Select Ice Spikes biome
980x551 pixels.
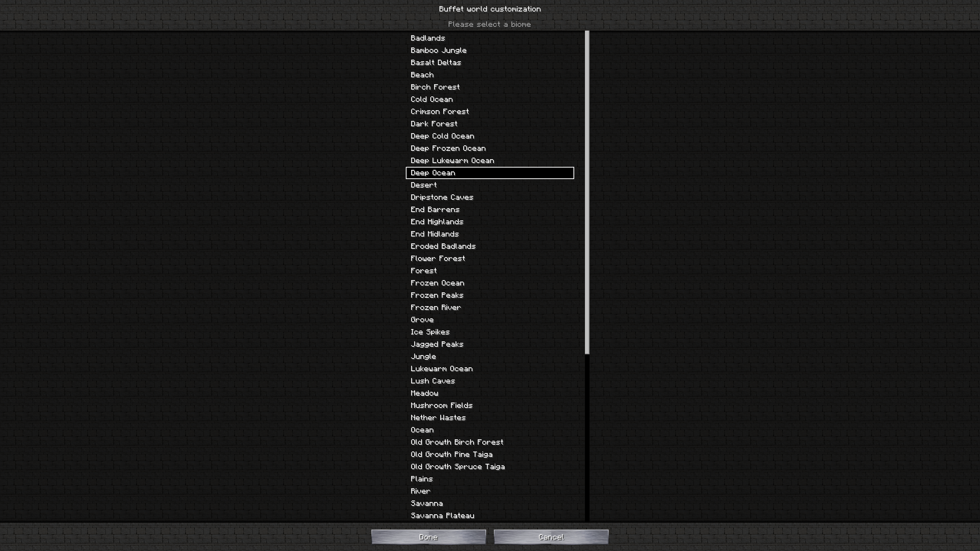point(490,332)
